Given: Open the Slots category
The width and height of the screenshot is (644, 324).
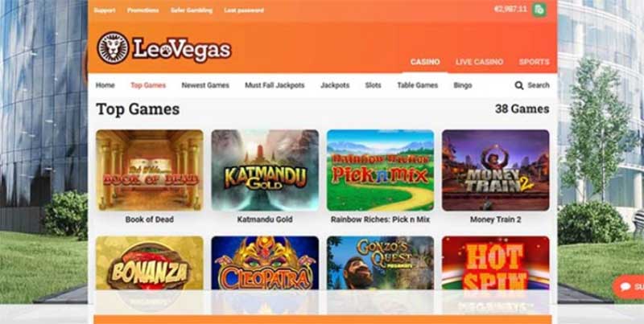Looking at the screenshot, I should 373,85.
